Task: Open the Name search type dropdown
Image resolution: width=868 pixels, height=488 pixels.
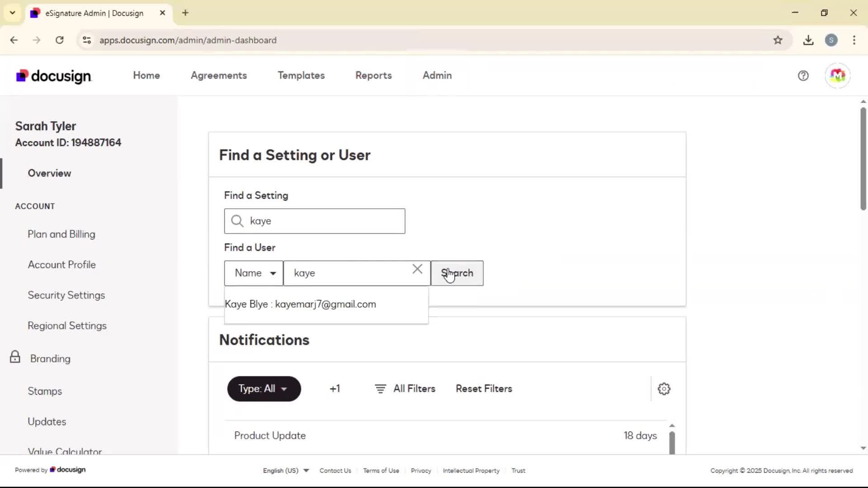Action: click(x=254, y=273)
